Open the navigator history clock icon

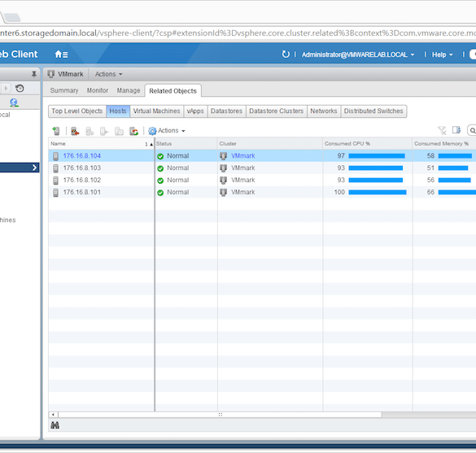20,89
